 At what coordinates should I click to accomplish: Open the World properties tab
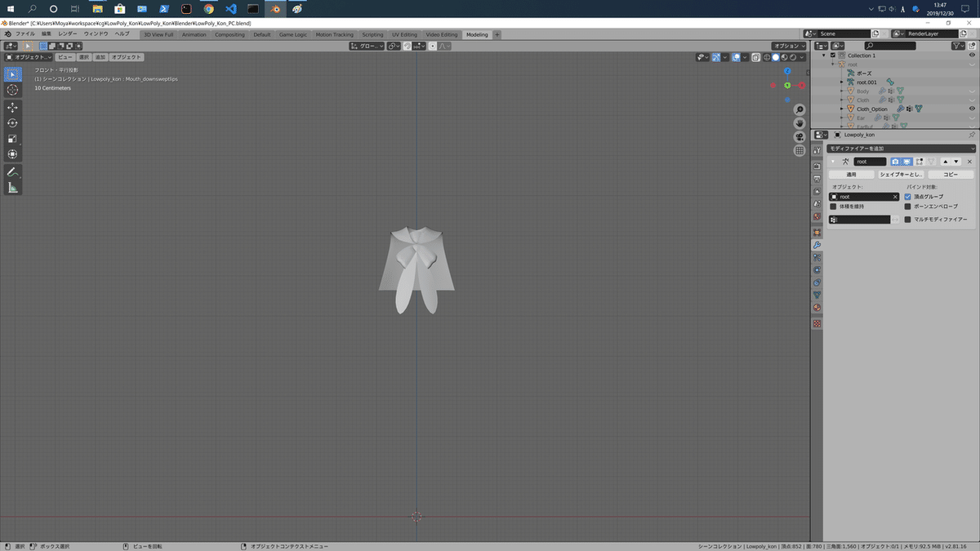coord(817,217)
